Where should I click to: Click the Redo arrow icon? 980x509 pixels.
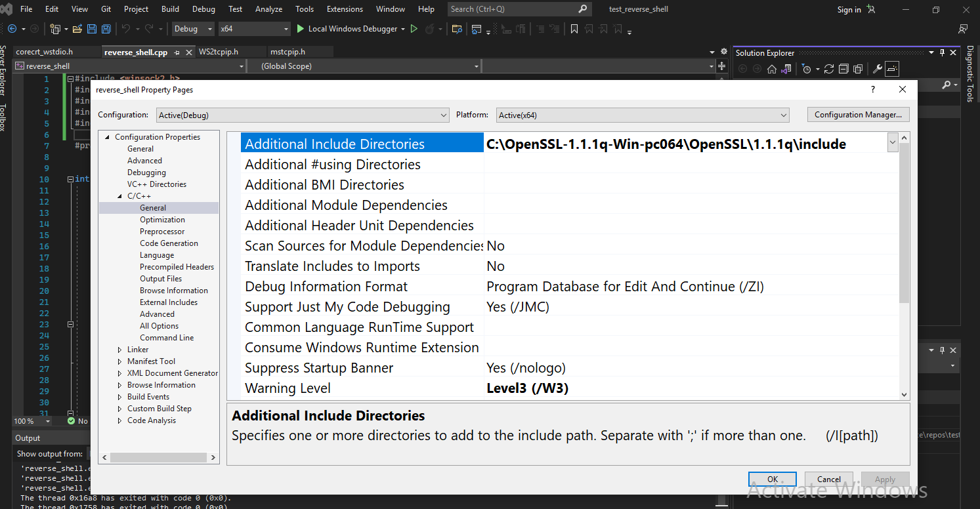[149, 29]
